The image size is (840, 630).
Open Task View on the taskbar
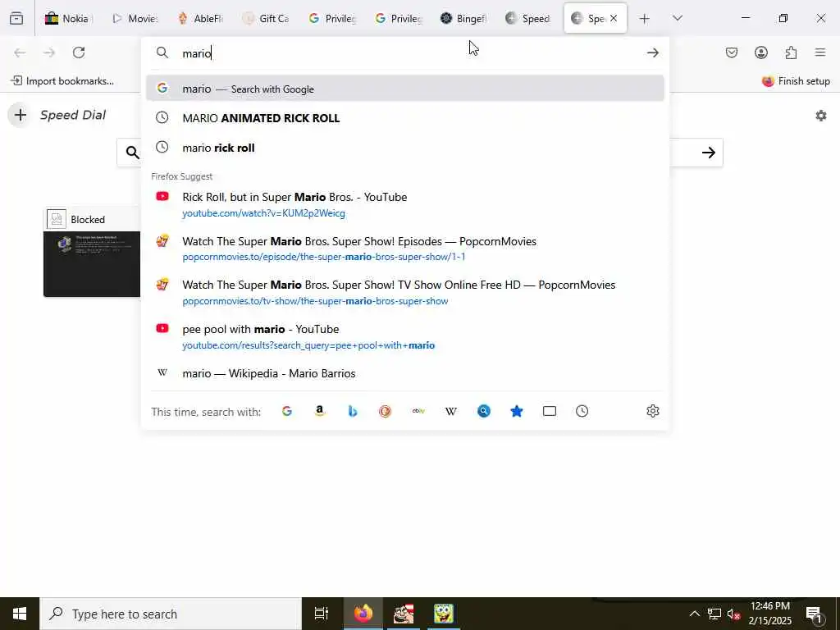[321, 614]
